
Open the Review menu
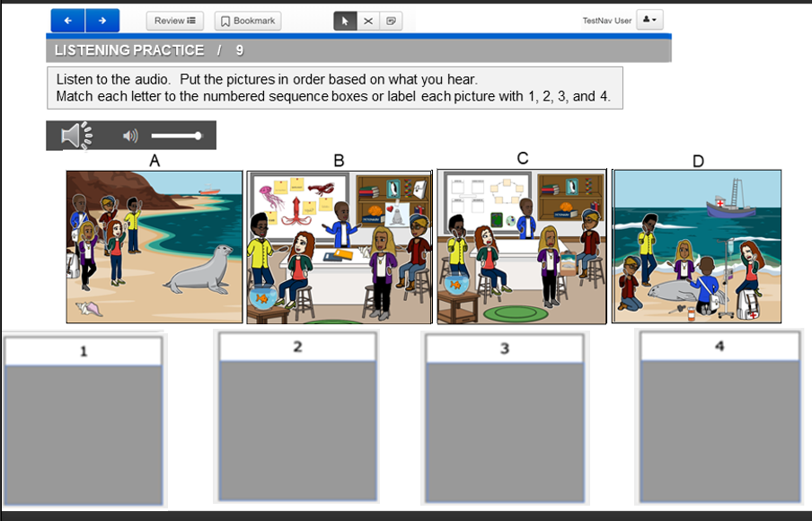point(175,21)
